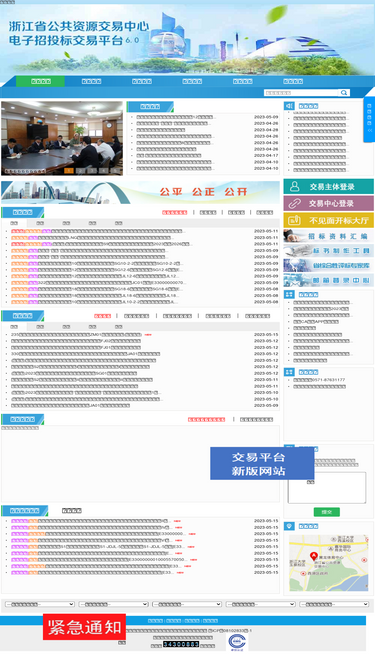
Task: Open the 交易平台新版网站 floating banner
Action: tap(262, 464)
